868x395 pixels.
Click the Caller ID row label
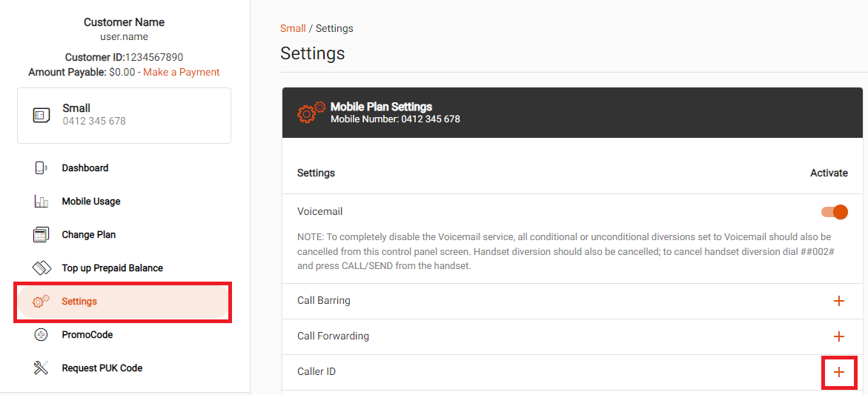pyautogui.click(x=317, y=372)
